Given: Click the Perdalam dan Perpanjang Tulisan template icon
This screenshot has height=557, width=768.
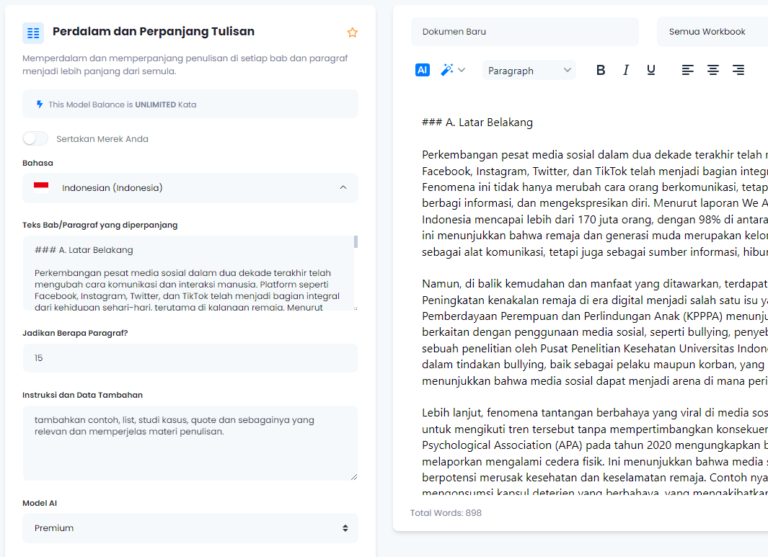Looking at the screenshot, I should (x=33, y=32).
